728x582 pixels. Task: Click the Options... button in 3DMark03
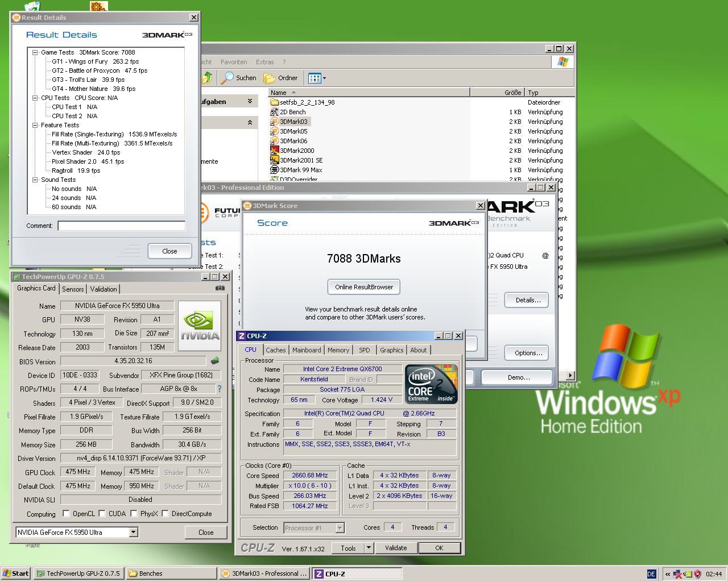pos(528,353)
